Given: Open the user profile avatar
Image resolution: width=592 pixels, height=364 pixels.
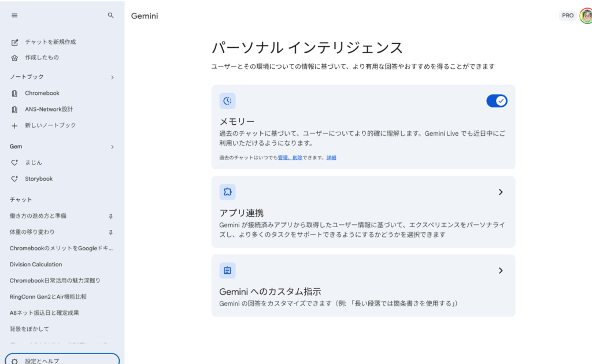Looking at the screenshot, I should (586, 16).
